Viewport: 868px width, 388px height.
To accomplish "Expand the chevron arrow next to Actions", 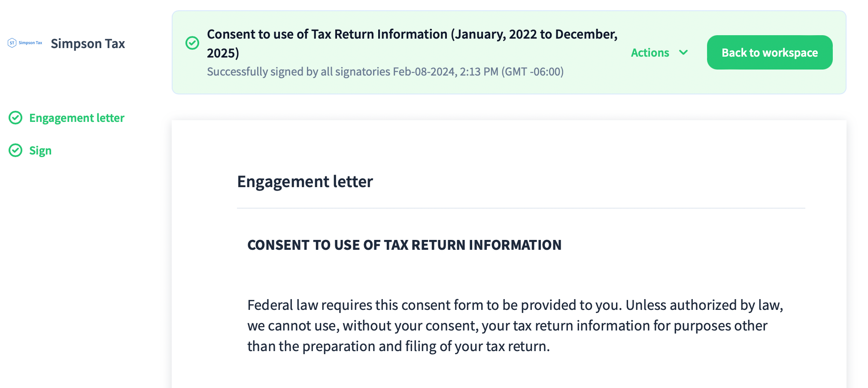I will [x=683, y=52].
